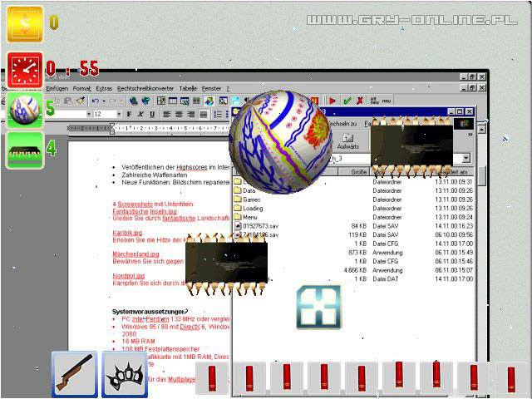Click the Systemvoraussetzungen heading
This screenshot has height=399, width=532.
pyautogui.click(x=148, y=312)
